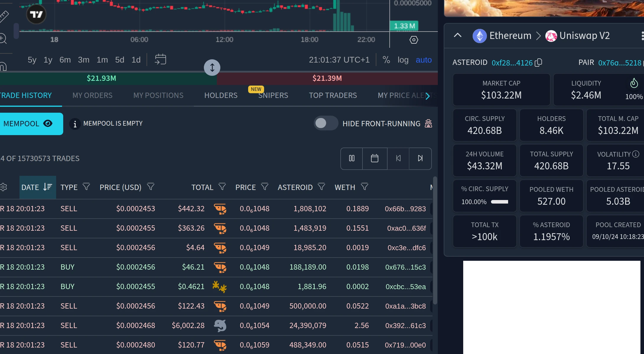Toggle auto scale on chart
This screenshot has height=354, width=644.
pos(424,60)
